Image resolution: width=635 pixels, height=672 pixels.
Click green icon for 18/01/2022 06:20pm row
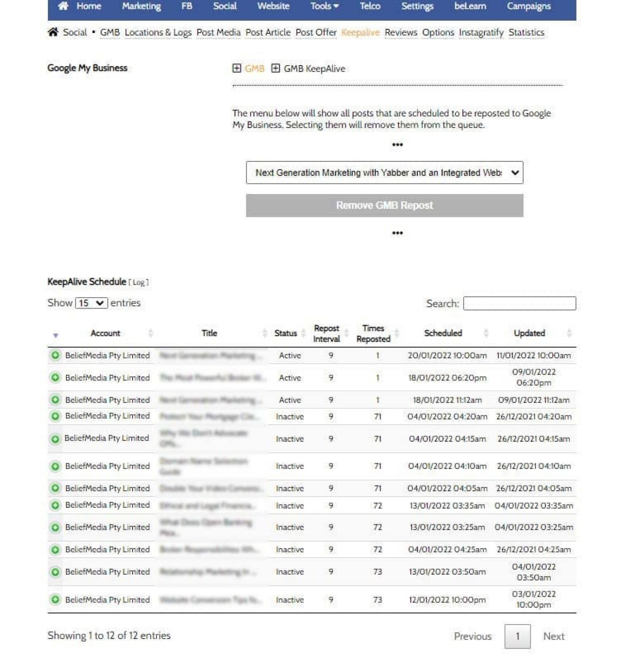tap(55, 377)
